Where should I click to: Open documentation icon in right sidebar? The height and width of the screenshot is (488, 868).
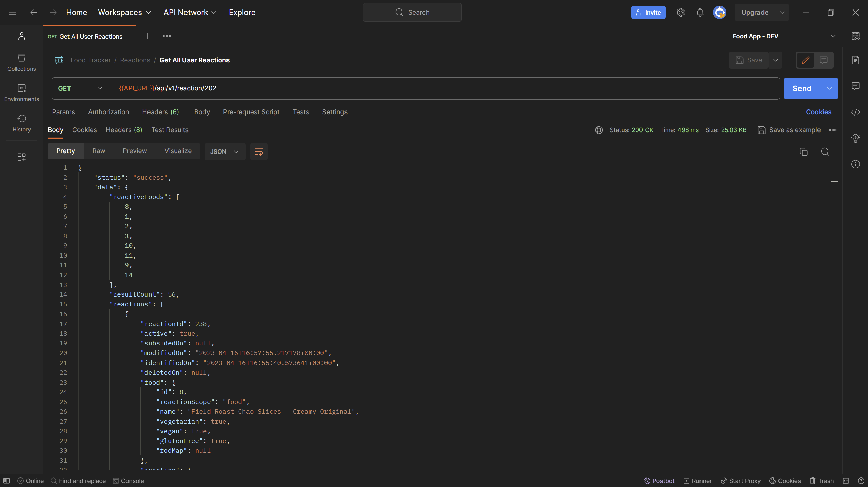(x=855, y=60)
